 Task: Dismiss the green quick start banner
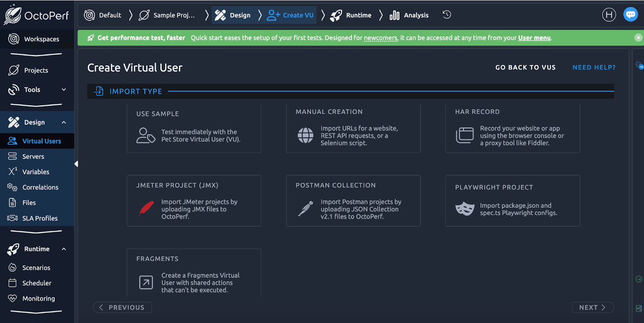tap(638, 37)
